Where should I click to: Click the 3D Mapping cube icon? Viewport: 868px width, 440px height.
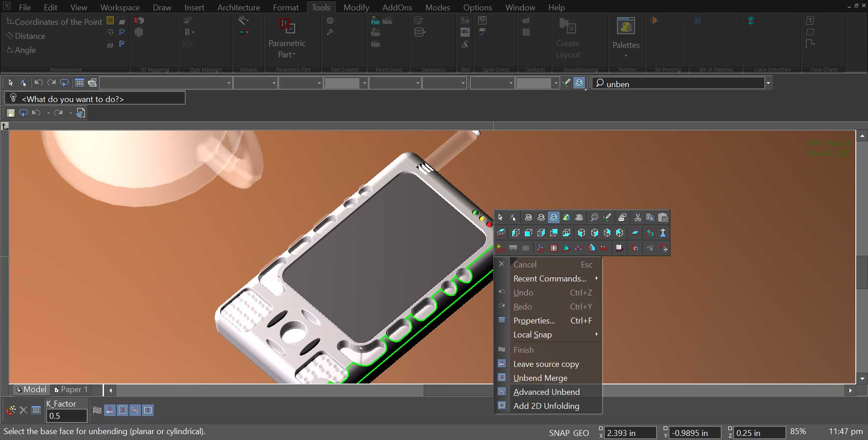[139, 21]
